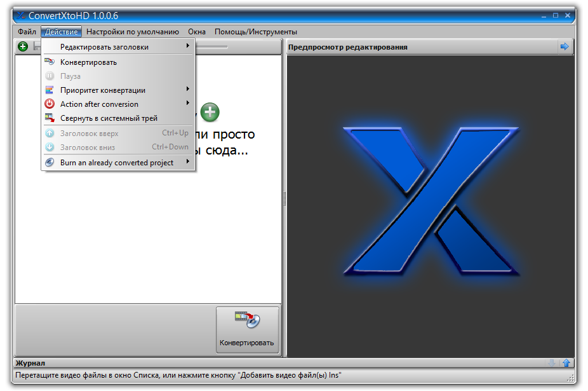
Task: Expand Burn an already converted project arrow
Action: pos(188,161)
